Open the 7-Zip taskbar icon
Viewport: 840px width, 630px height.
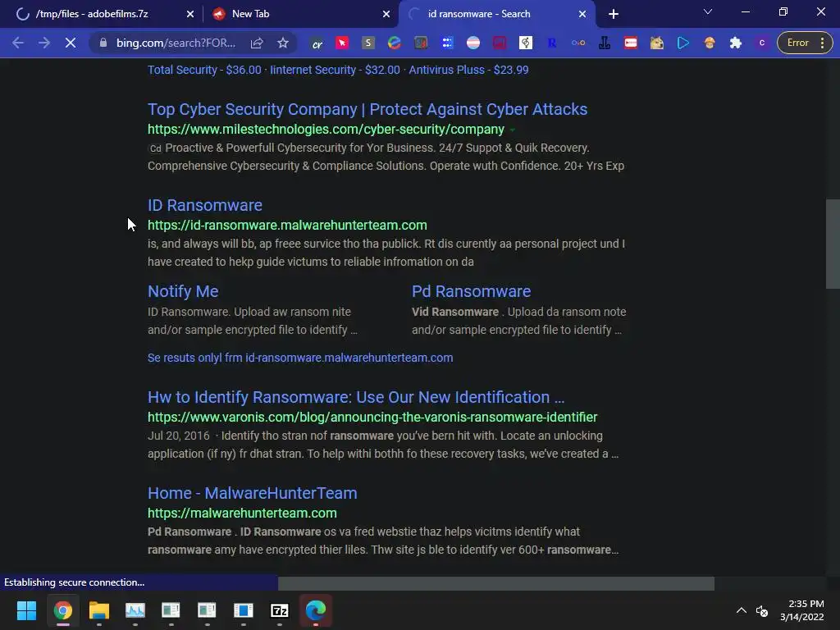pyautogui.click(x=280, y=610)
